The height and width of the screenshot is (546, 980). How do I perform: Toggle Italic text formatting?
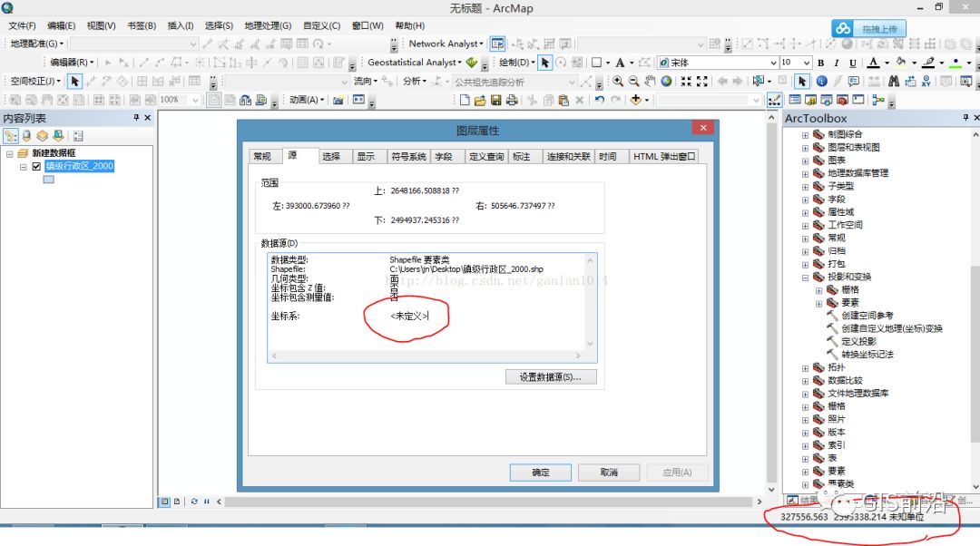pos(837,63)
